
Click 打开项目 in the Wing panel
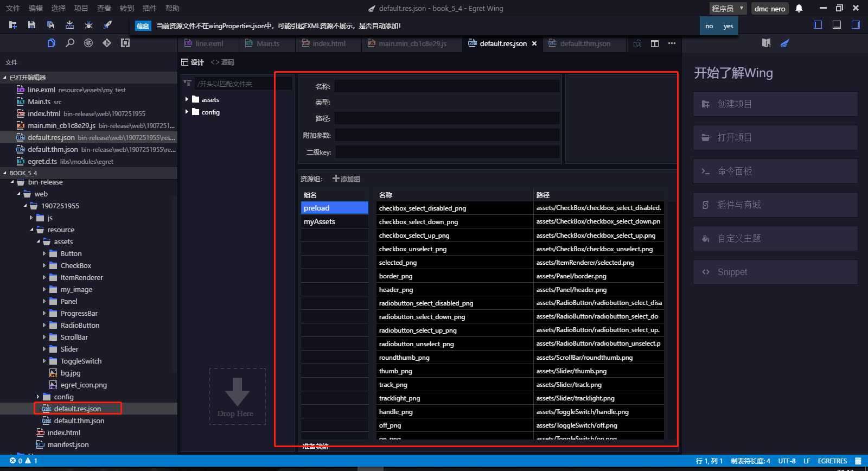pos(775,137)
